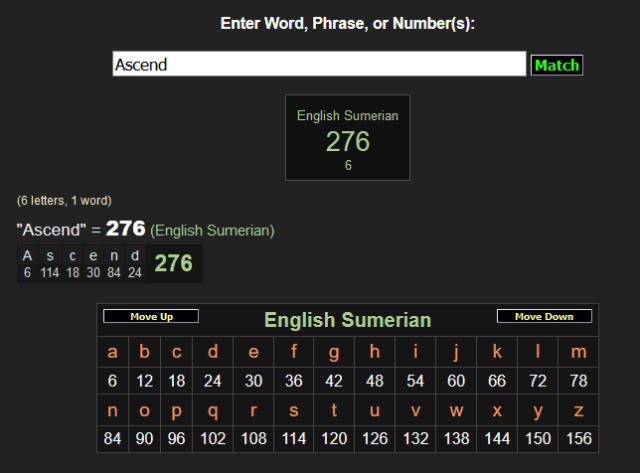Click the English Sumerian cipher table title
This screenshot has width=640, height=473.
tap(347, 320)
